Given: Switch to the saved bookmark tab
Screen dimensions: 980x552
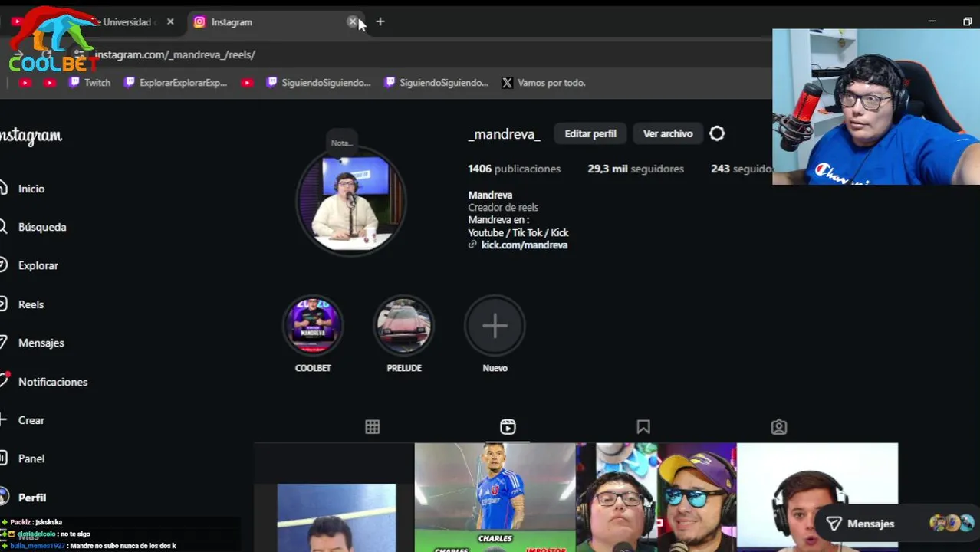Looking at the screenshot, I should tap(643, 427).
